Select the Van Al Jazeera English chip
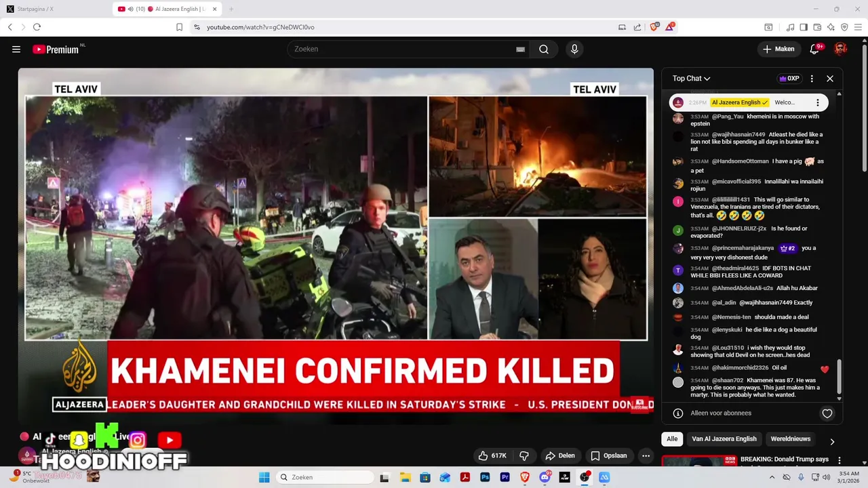 coord(724,439)
